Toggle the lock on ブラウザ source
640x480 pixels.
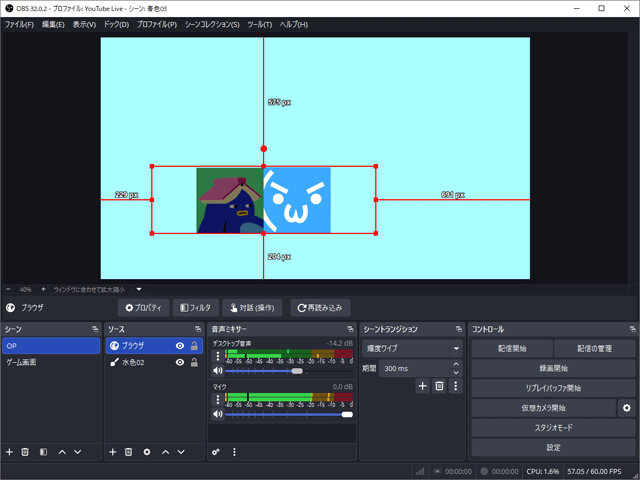194,345
